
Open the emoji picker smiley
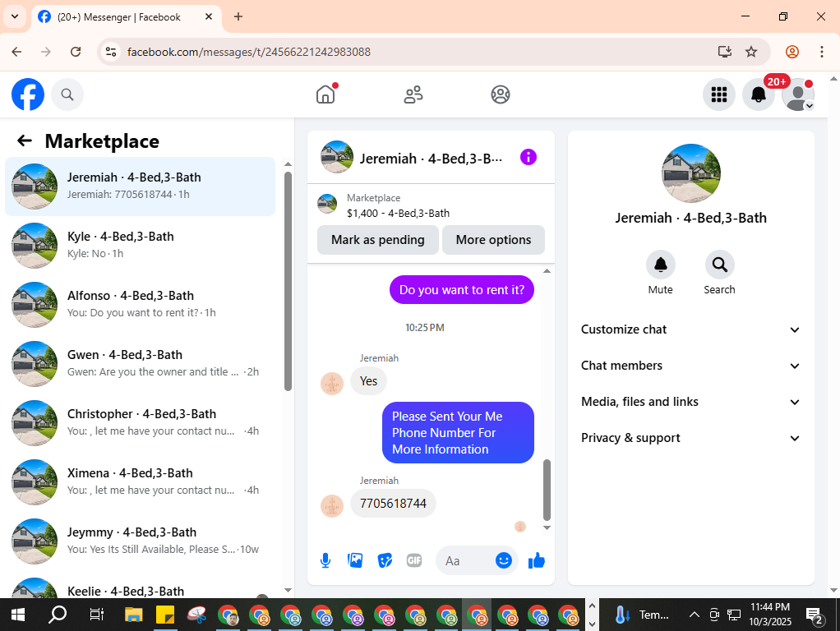tap(504, 561)
